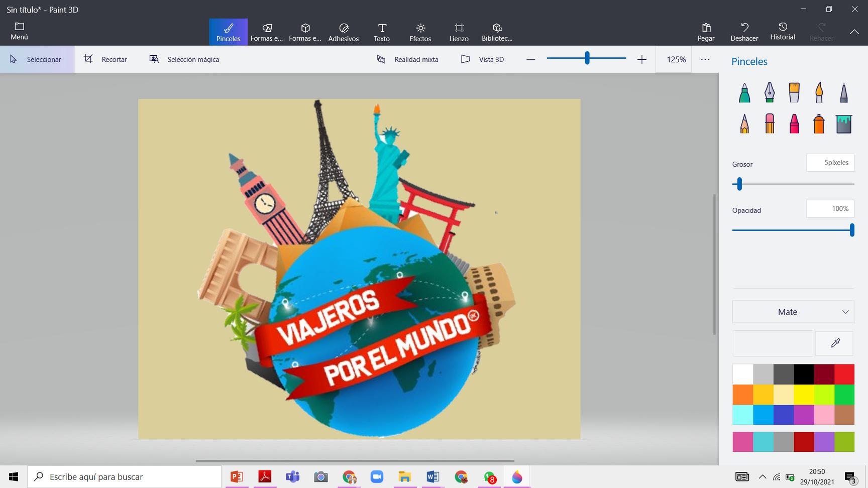Click the Pegar button

pos(706,32)
